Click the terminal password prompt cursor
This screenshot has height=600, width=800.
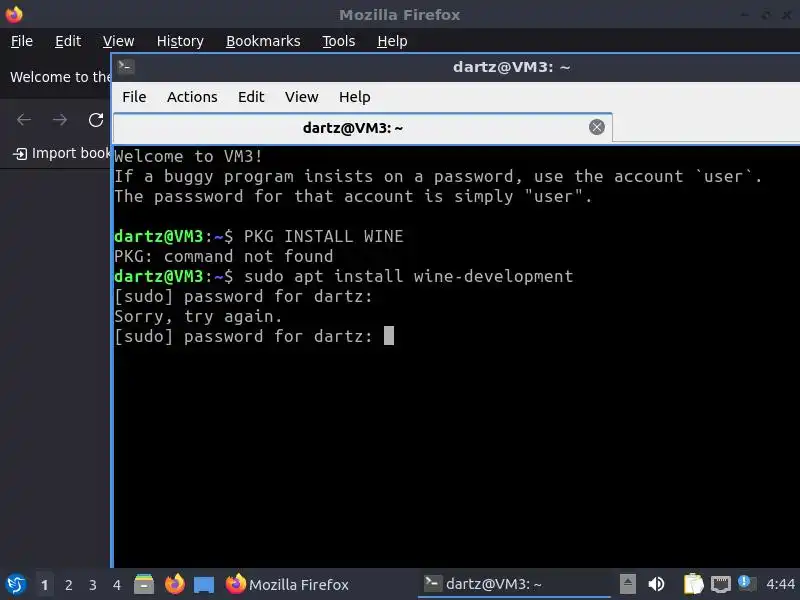coord(389,336)
